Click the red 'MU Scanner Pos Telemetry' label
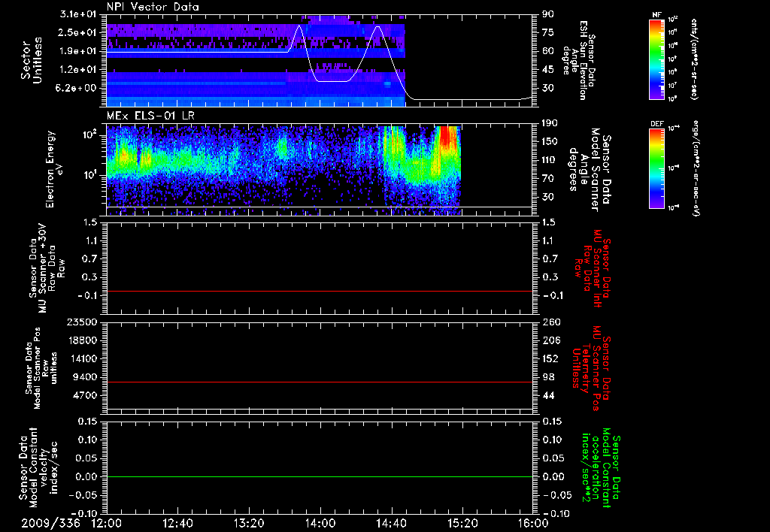The image size is (770, 532). [x=592, y=368]
